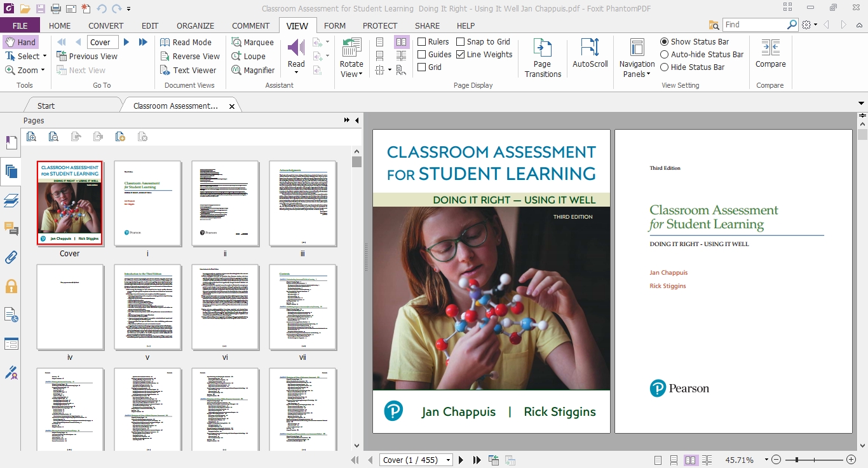Enable the Snap to Grid checkbox
This screenshot has width=868, height=468.
click(x=461, y=42)
